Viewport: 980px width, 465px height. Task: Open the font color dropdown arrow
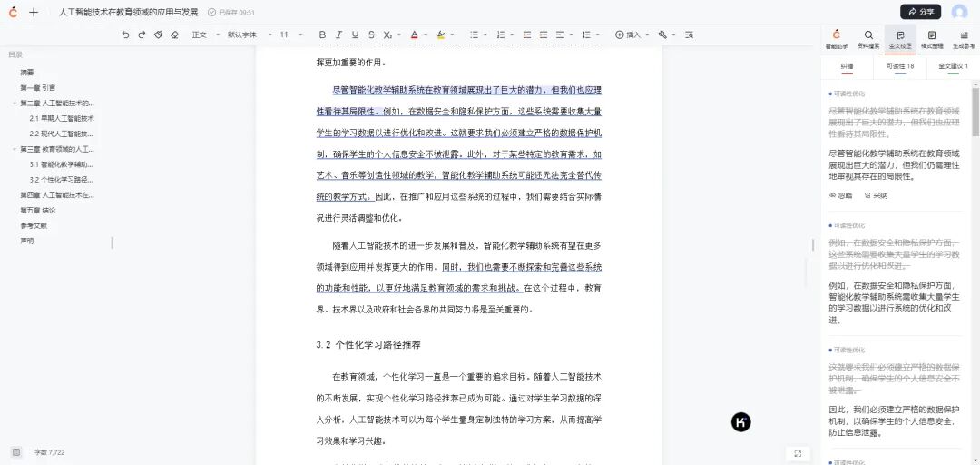(x=426, y=35)
